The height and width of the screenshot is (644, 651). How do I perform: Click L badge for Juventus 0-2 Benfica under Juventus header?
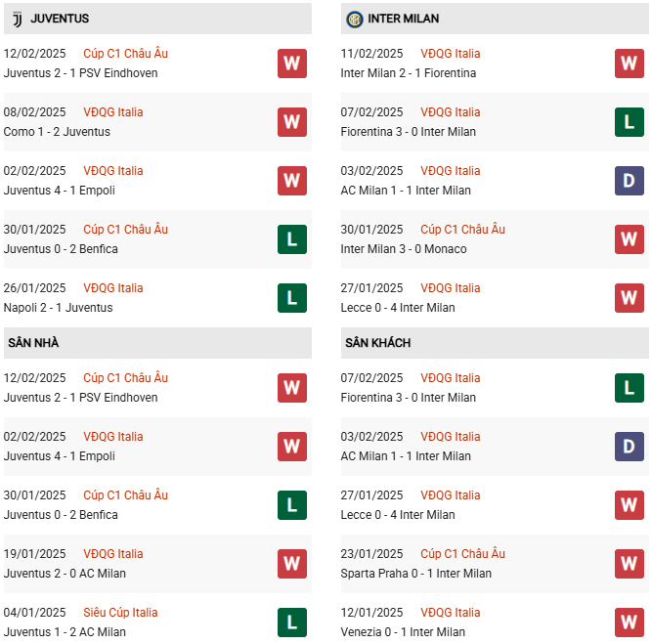click(x=291, y=239)
